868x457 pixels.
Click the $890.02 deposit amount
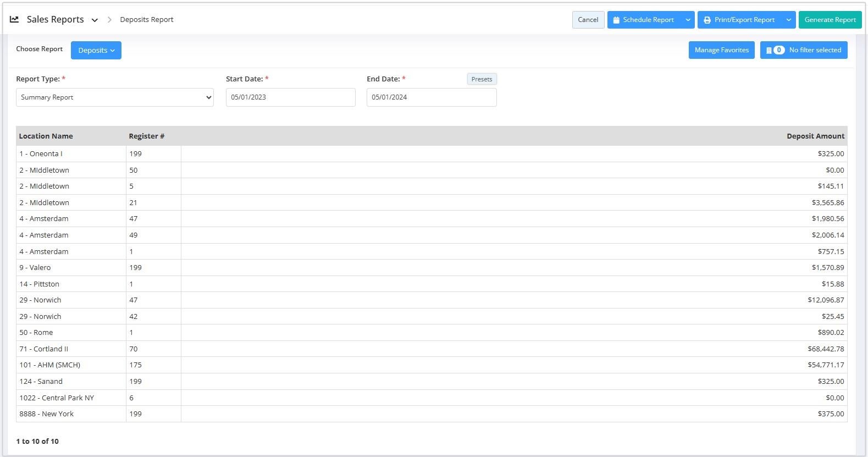(x=831, y=332)
